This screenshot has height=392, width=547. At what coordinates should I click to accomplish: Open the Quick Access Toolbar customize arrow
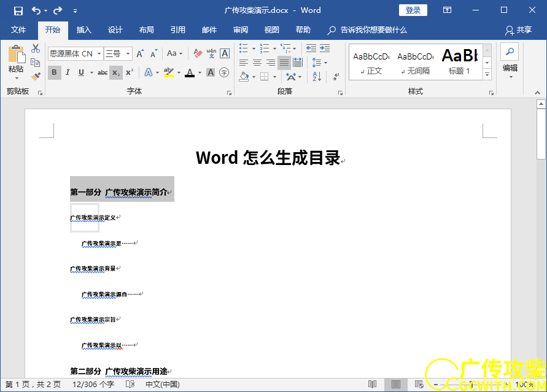[x=75, y=11]
